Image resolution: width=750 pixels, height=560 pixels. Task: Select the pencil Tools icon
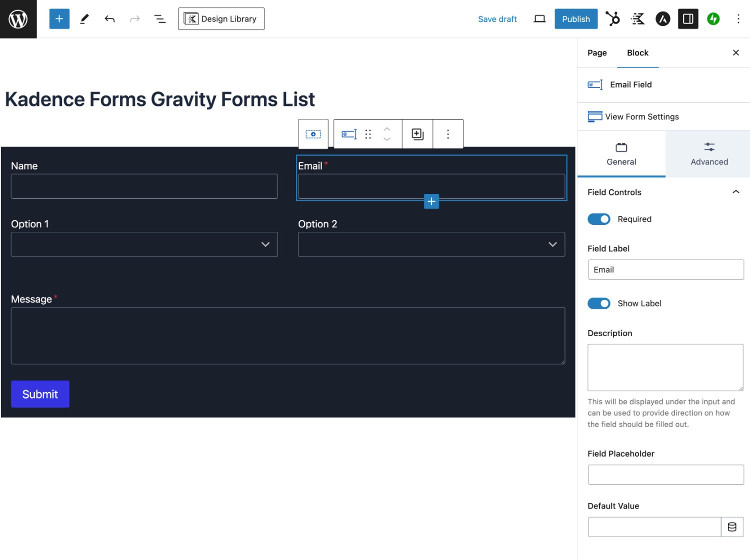(84, 19)
